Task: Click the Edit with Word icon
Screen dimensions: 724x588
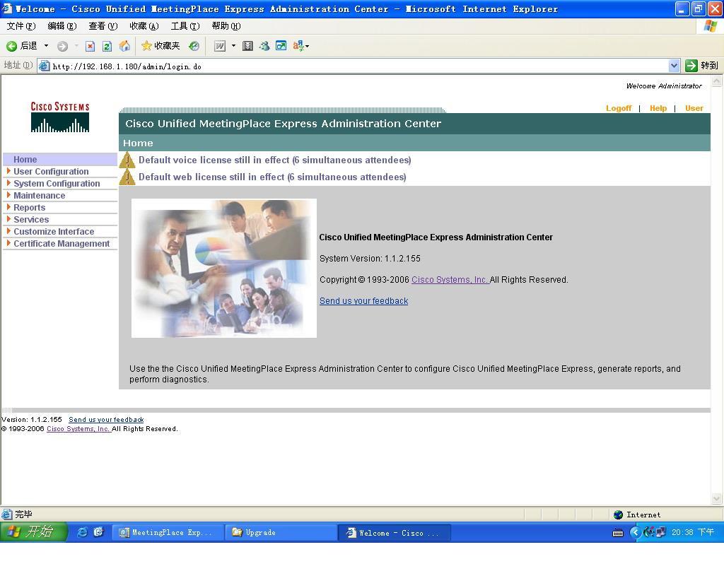Action: point(220,46)
